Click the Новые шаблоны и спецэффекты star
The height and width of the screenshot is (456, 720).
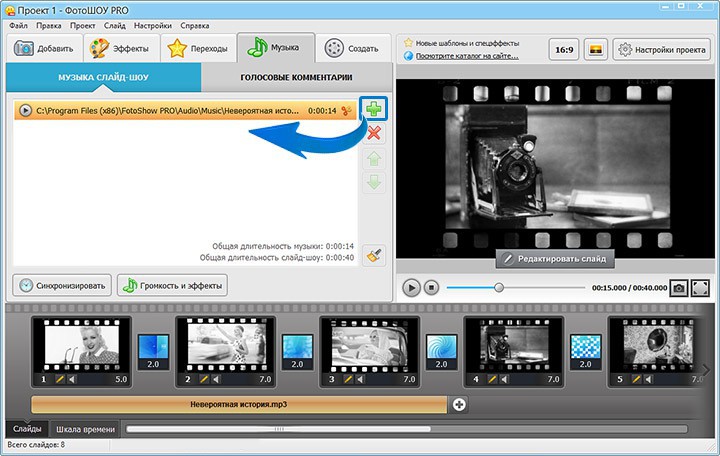(x=408, y=43)
